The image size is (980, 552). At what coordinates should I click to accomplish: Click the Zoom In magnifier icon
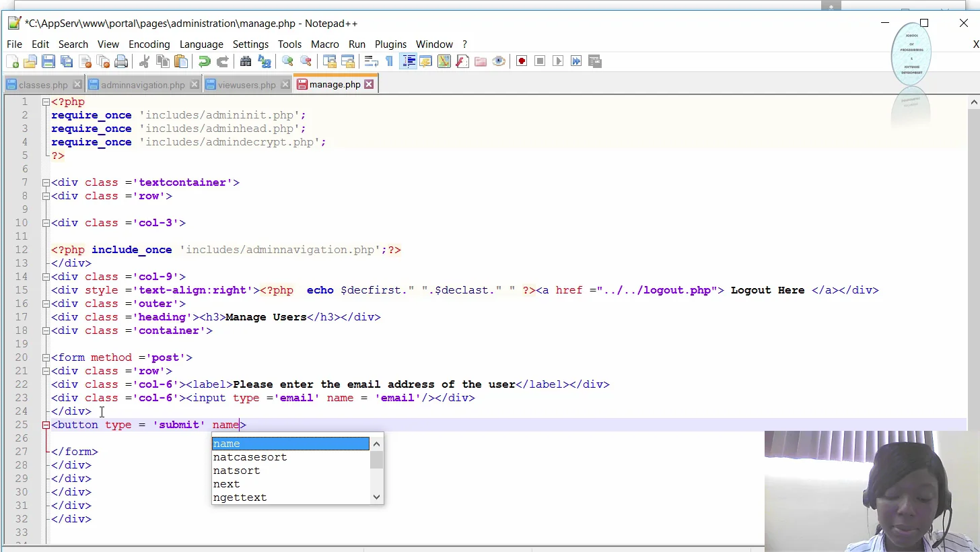pos(287,61)
